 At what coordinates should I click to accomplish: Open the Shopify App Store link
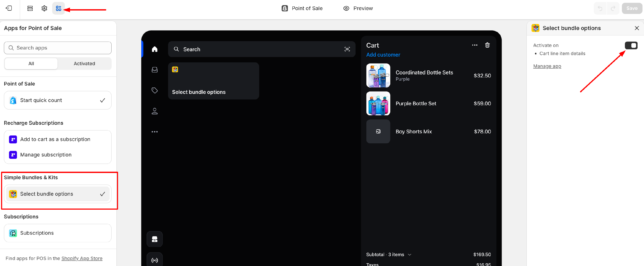coord(82,258)
